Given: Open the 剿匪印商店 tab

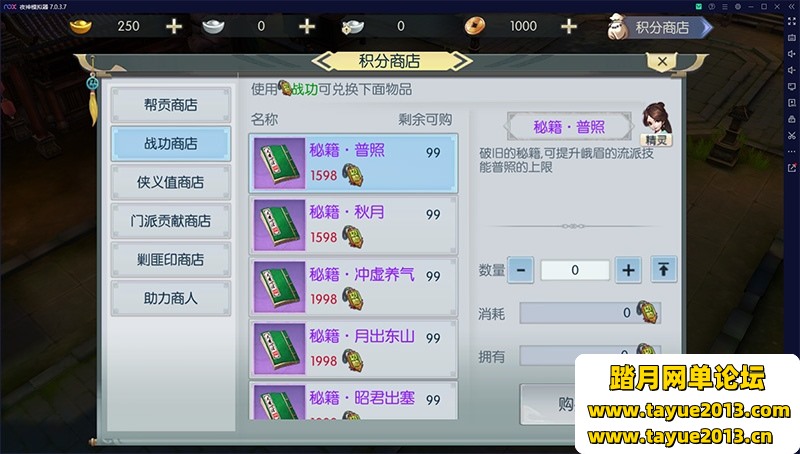Looking at the screenshot, I should (x=171, y=260).
